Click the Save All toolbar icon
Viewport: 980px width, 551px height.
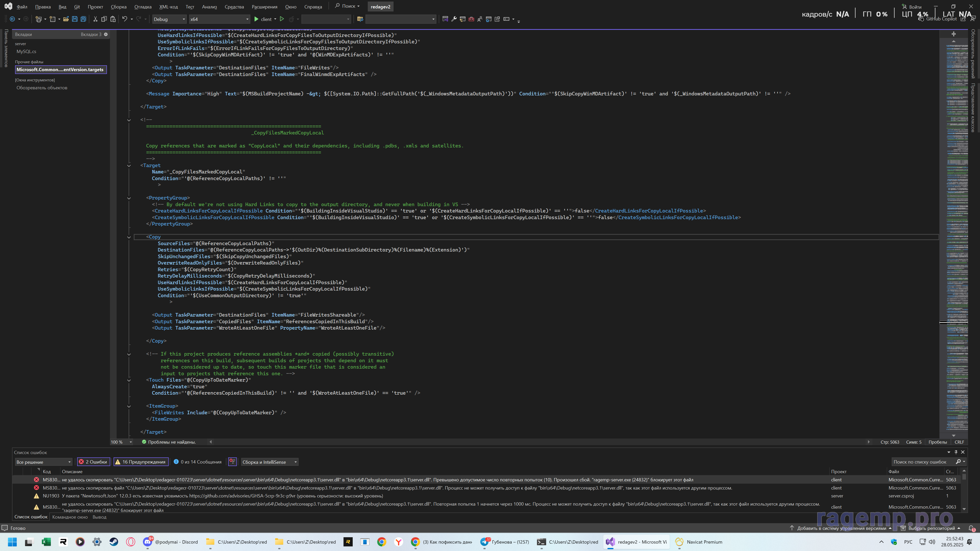click(x=83, y=19)
